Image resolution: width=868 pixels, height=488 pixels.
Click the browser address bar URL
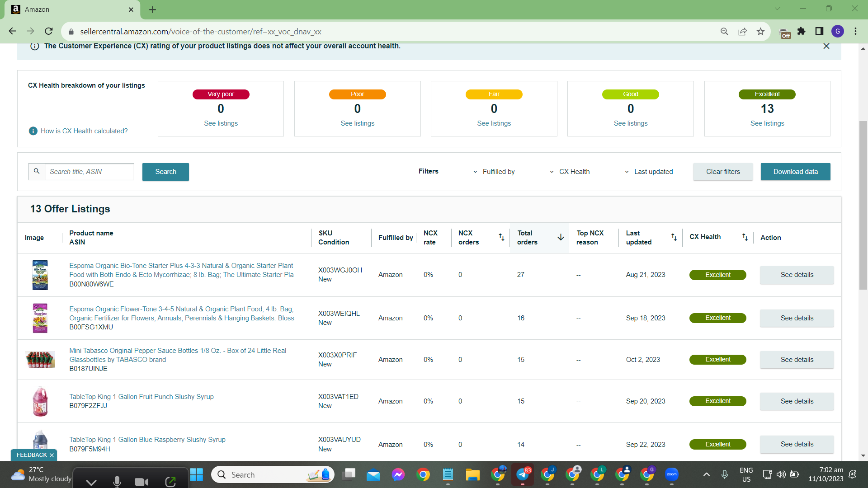point(201,32)
